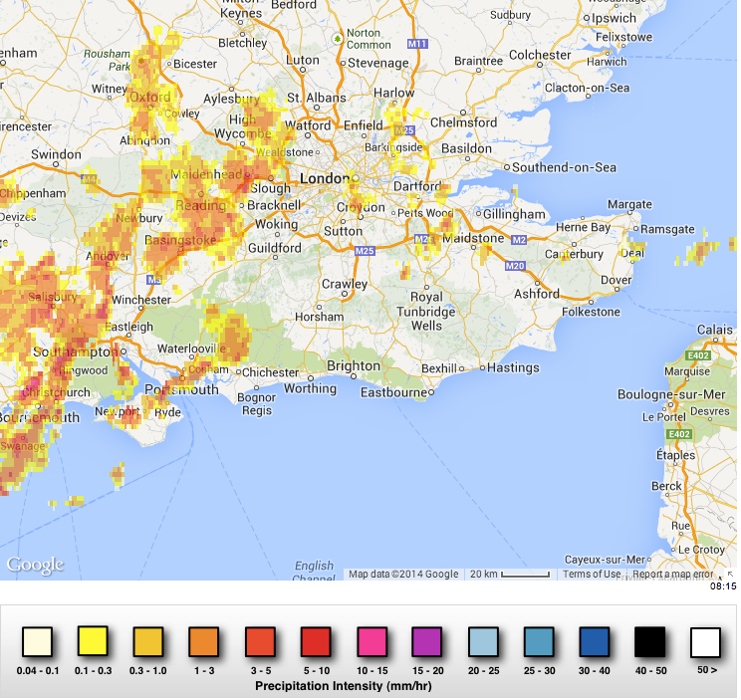Viewport: 741px width, 700px height.
Task: Click the M2 road shield near Maidstone
Action: pyautogui.click(x=519, y=240)
